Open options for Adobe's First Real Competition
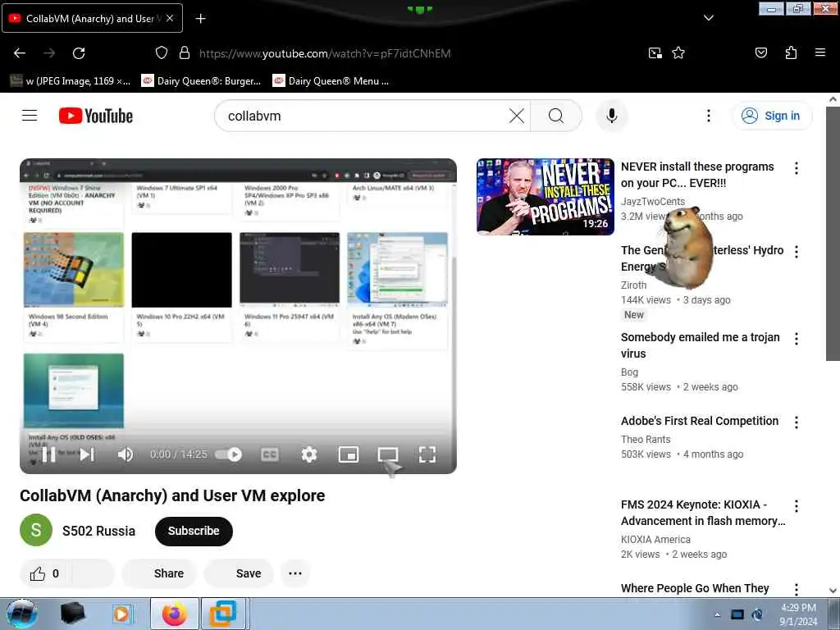 coord(796,422)
